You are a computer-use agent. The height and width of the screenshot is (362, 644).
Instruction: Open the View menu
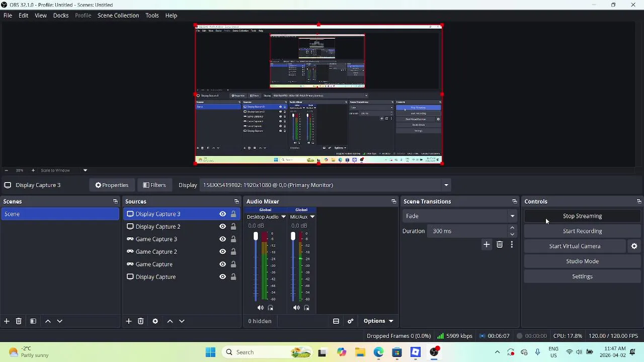(x=41, y=16)
